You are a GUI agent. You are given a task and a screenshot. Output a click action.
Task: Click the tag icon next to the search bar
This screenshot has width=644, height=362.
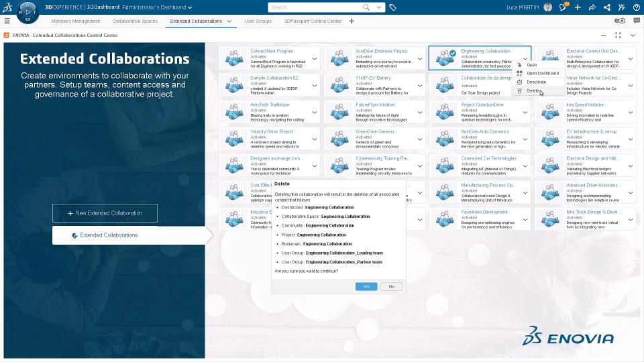392,7
